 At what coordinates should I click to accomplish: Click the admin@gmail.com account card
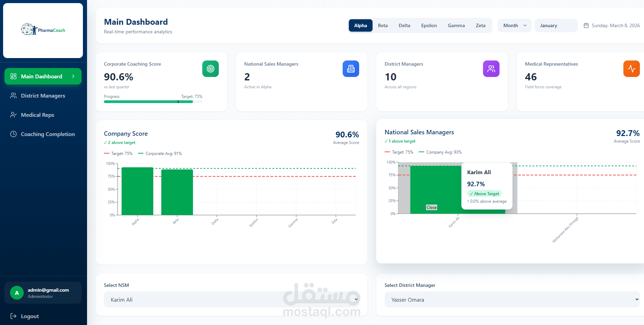pos(43,293)
